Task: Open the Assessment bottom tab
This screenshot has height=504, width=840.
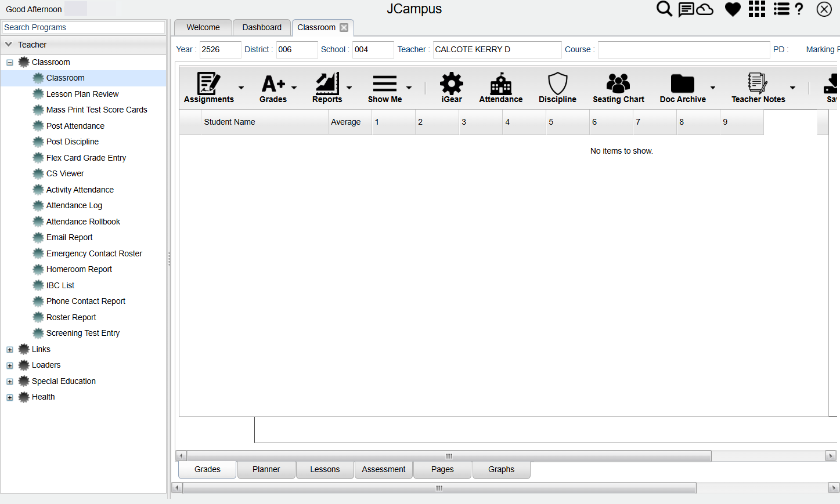Action: (384, 469)
